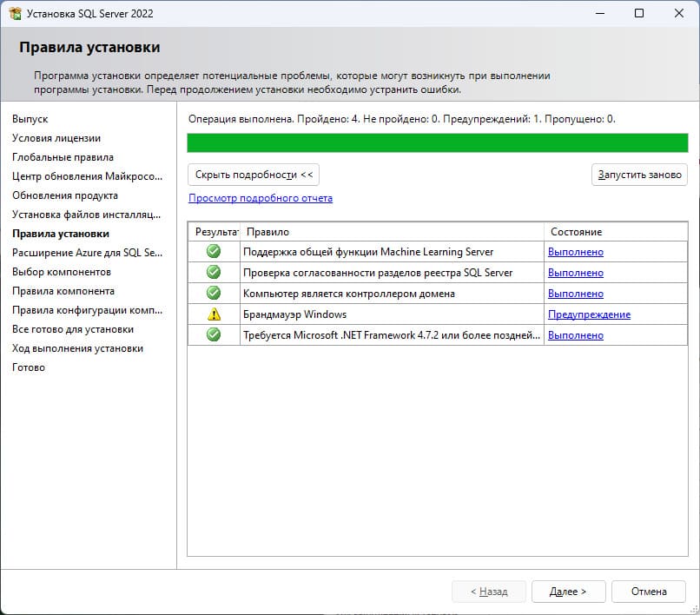Click Запустить заново button

[x=639, y=175]
